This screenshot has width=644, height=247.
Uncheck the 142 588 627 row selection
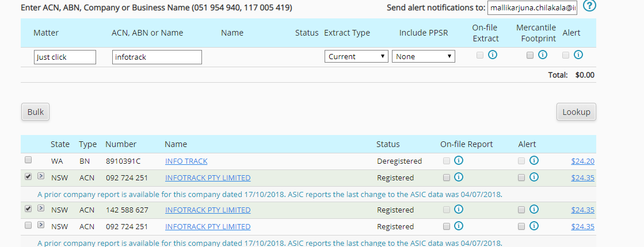[x=28, y=209]
